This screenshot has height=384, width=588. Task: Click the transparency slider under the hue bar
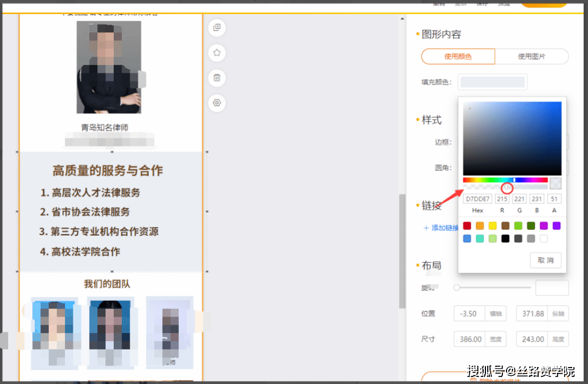[x=505, y=186]
